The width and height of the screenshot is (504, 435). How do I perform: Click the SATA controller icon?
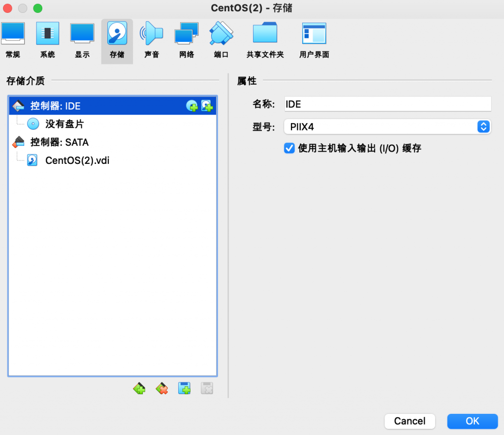18,142
